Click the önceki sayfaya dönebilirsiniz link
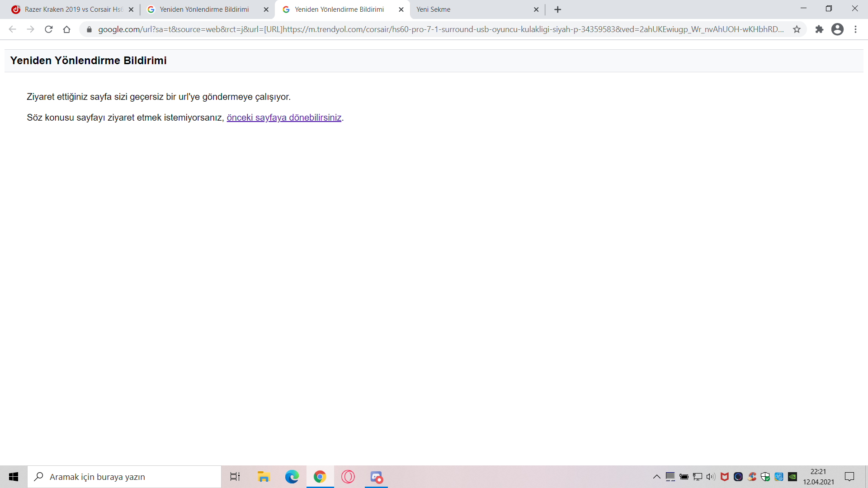The width and height of the screenshot is (868, 488). [284, 117]
